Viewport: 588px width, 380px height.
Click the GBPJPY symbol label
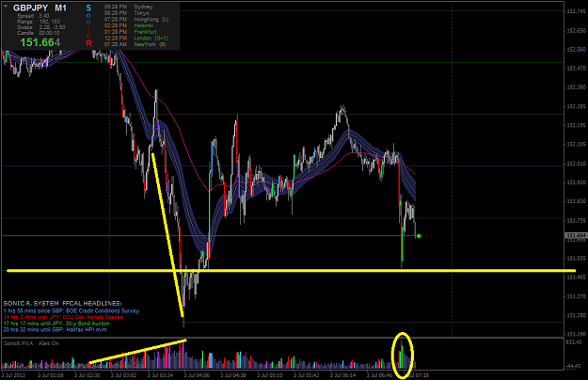(30, 8)
